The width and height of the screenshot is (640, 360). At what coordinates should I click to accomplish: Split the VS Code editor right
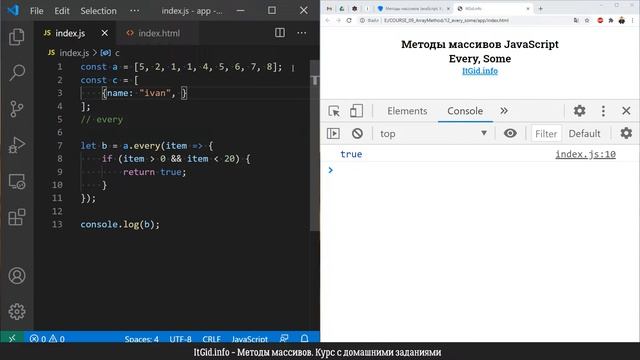(280, 33)
